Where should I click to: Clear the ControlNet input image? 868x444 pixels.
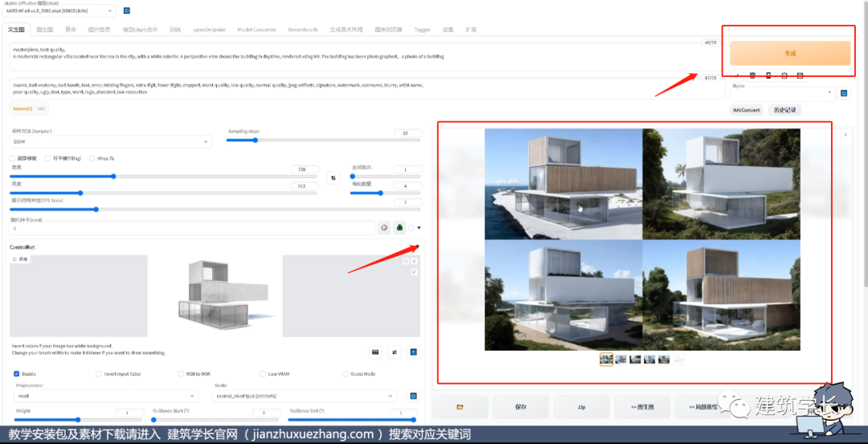click(414, 261)
